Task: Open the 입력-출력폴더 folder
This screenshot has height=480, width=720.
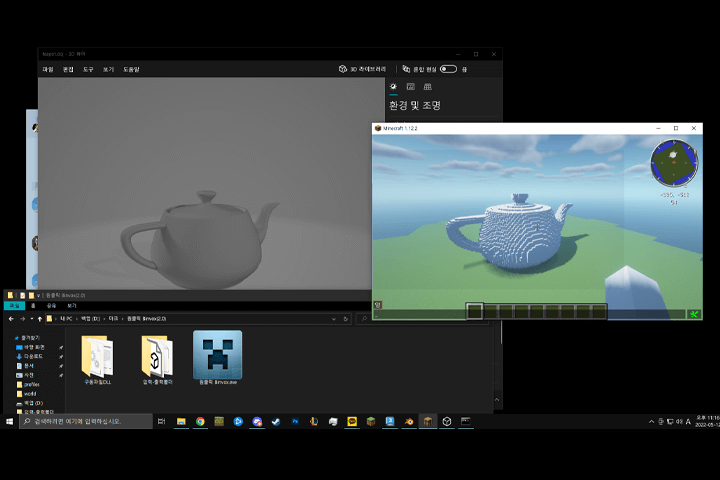Action: [x=158, y=360]
